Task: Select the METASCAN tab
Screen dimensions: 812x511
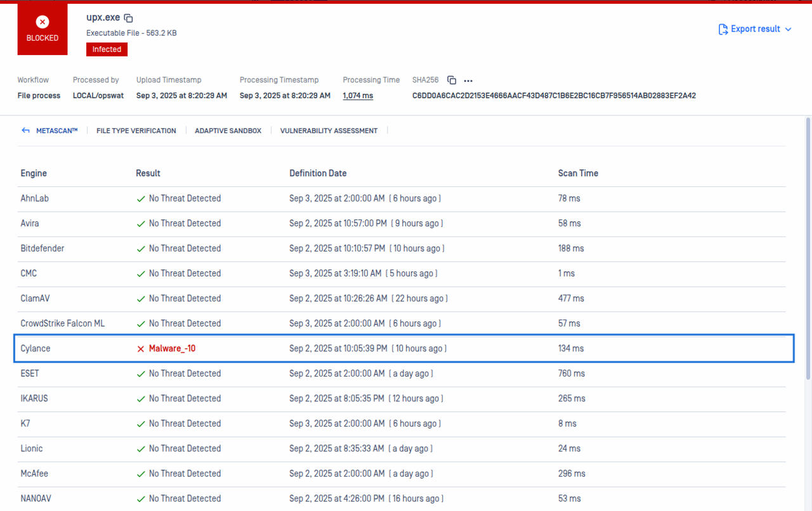Action: pyautogui.click(x=56, y=131)
